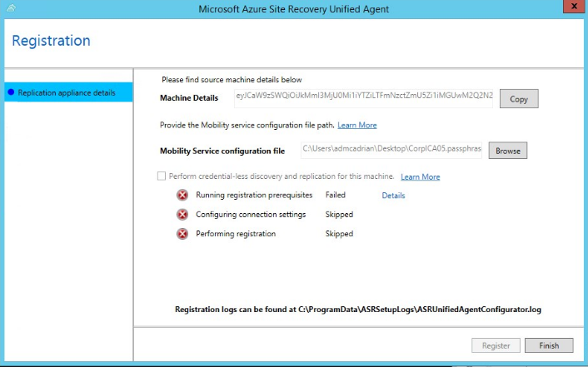Open Learn More link for configuration file path
The height and width of the screenshot is (367, 588).
(357, 125)
